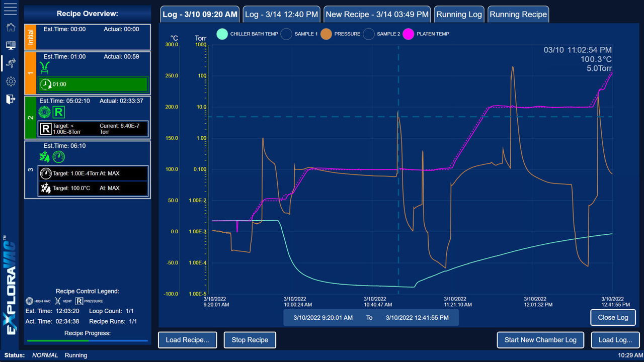644x362 pixels.
Task: Click the Recipe Progress bar
Action: coord(88,340)
